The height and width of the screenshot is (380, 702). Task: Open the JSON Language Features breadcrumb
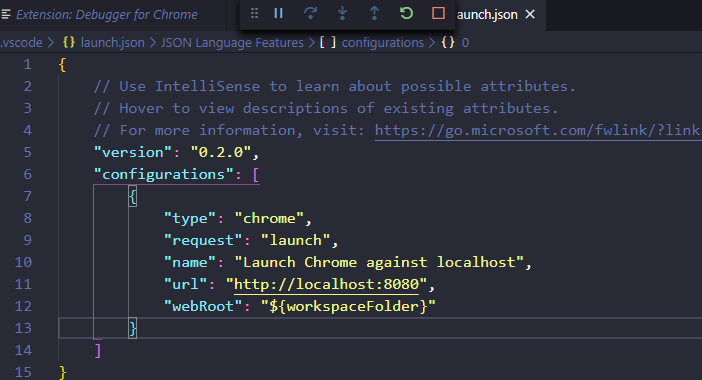pos(232,43)
